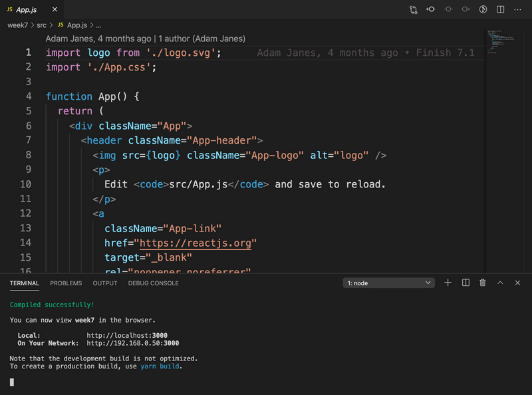Open the https://reactjs.org link in code
Viewport: 532px width, 395px height.
pos(196,243)
